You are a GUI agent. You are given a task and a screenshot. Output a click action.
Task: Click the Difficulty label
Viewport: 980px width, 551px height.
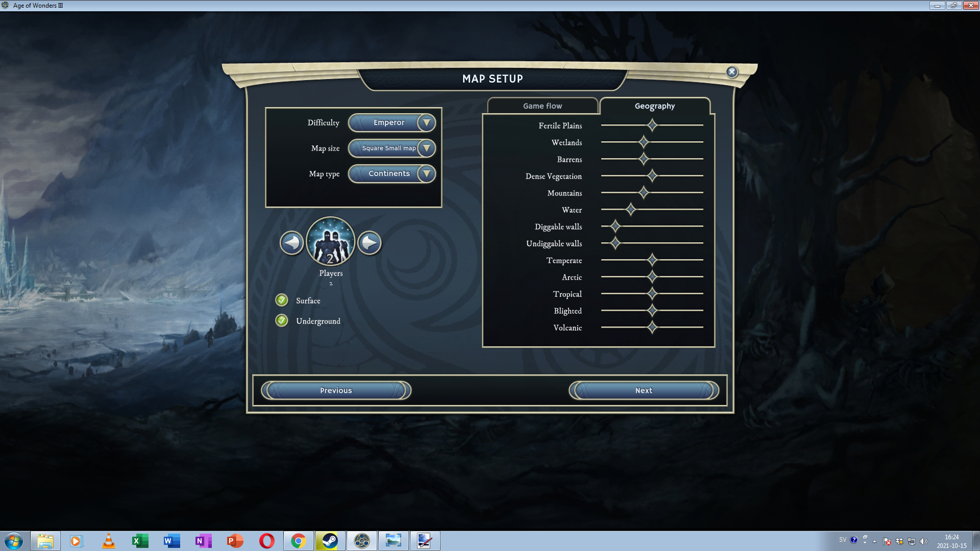(x=323, y=122)
